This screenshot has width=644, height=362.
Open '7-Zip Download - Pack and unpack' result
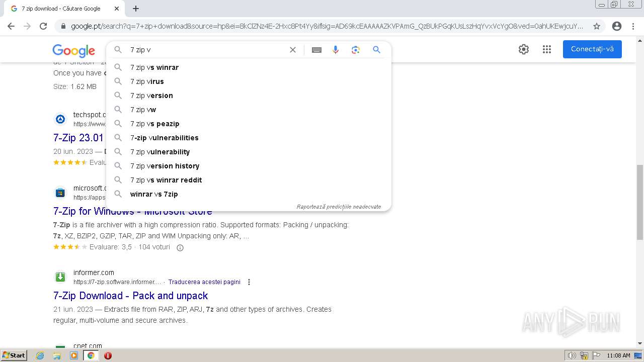coord(131,296)
